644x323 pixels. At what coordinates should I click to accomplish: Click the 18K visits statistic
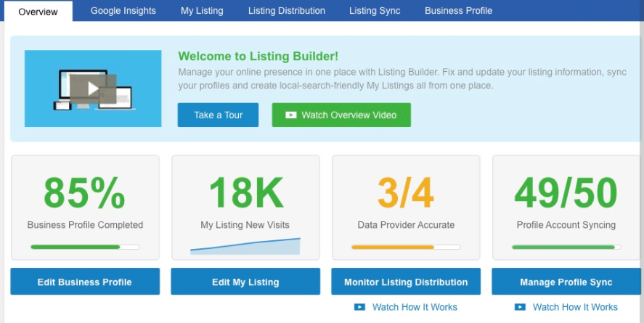246,193
